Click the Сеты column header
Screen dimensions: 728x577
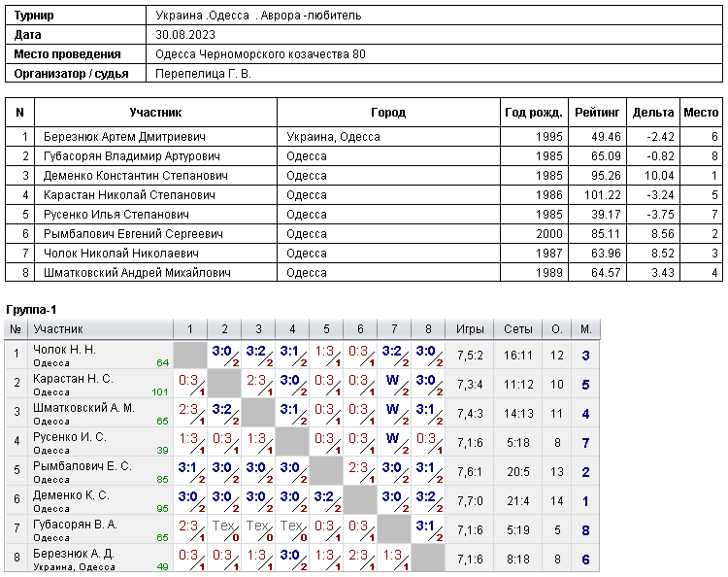tap(518, 329)
